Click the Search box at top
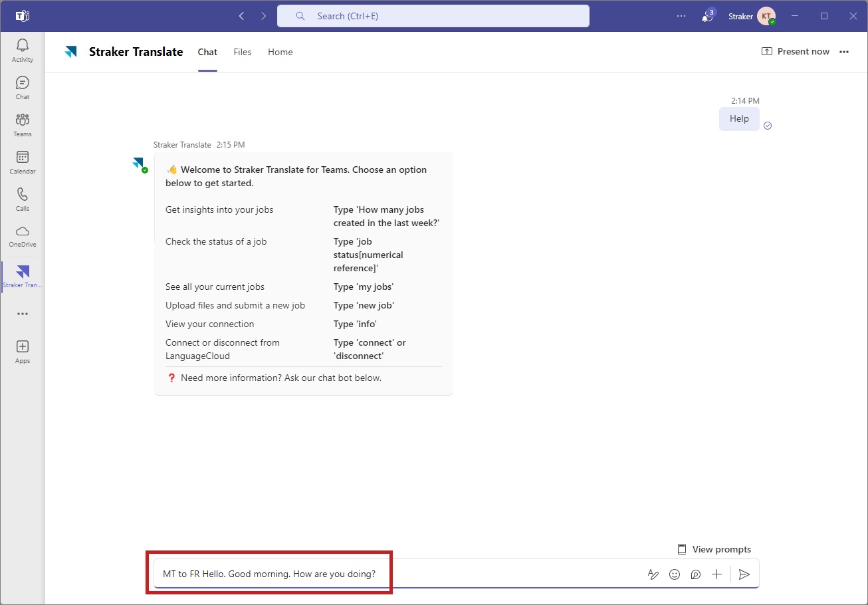The height and width of the screenshot is (605, 868). 433,16
